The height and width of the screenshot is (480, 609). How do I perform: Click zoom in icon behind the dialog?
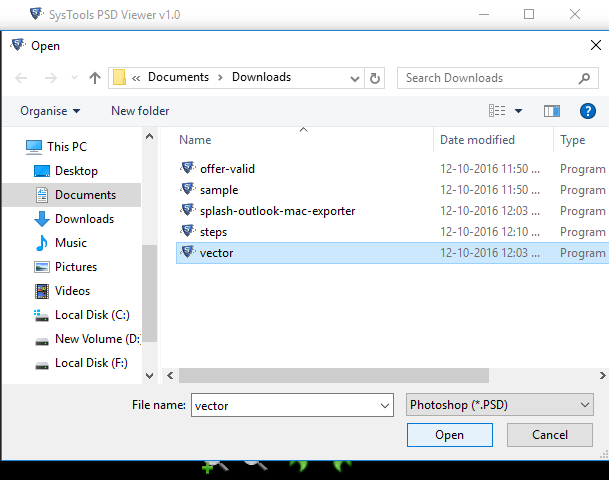[x=215, y=466]
